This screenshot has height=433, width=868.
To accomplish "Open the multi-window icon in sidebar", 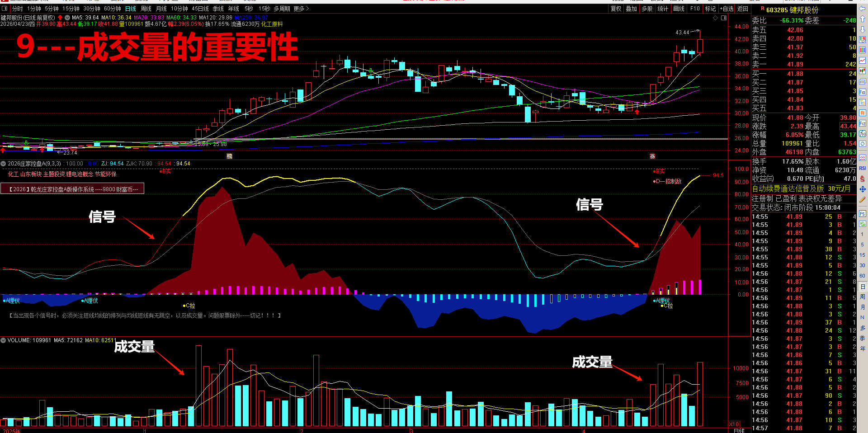I will [x=863, y=81].
